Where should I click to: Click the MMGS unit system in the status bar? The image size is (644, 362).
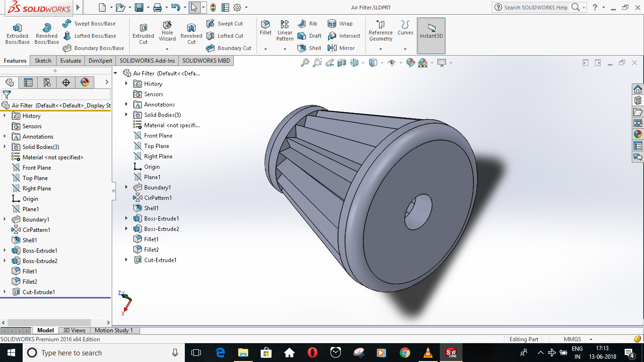[571, 339]
